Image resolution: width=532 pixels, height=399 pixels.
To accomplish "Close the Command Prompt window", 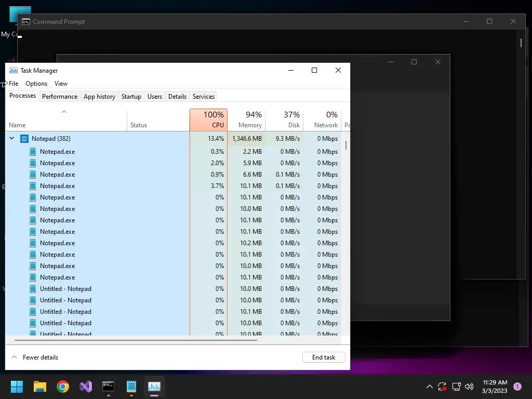I will click(513, 21).
